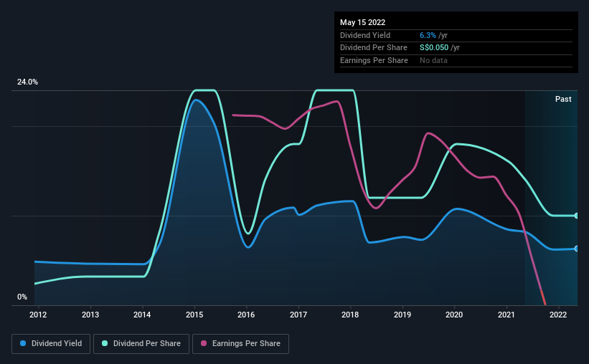The image size is (589, 364).
Task: Select the 2012 label on the x-axis
Action: (38, 315)
